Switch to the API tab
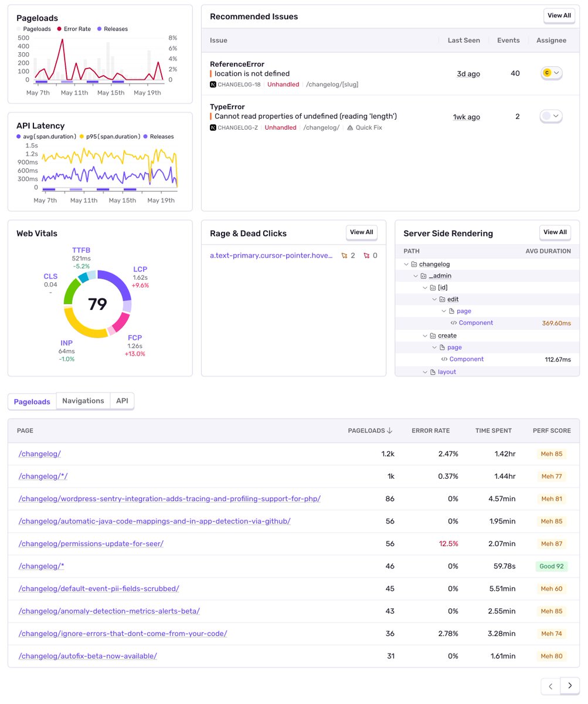Image resolution: width=588 pixels, height=704 pixels. click(x=122, y=401)
